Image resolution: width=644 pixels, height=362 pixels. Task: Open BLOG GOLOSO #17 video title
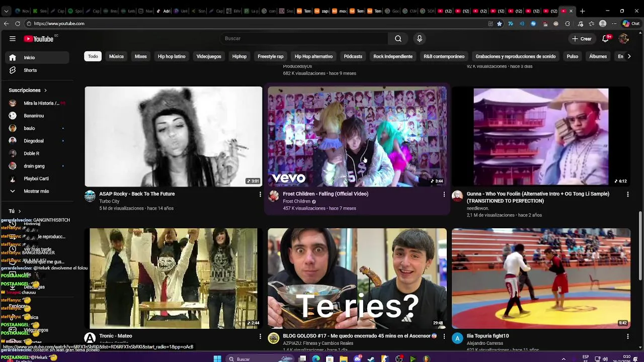point(360,336)
